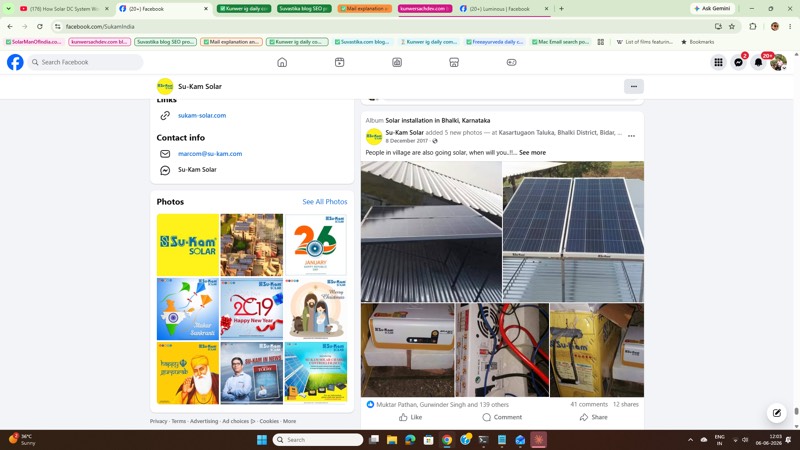800x450 pixels.
Task: Click the taskbar Search box
Action: 318,440
